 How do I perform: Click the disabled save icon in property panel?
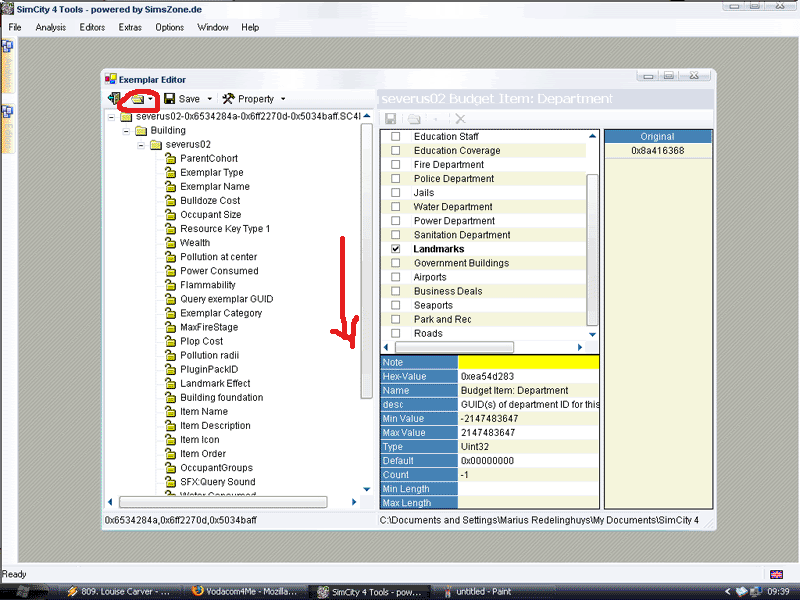click(x=390, y=119)
